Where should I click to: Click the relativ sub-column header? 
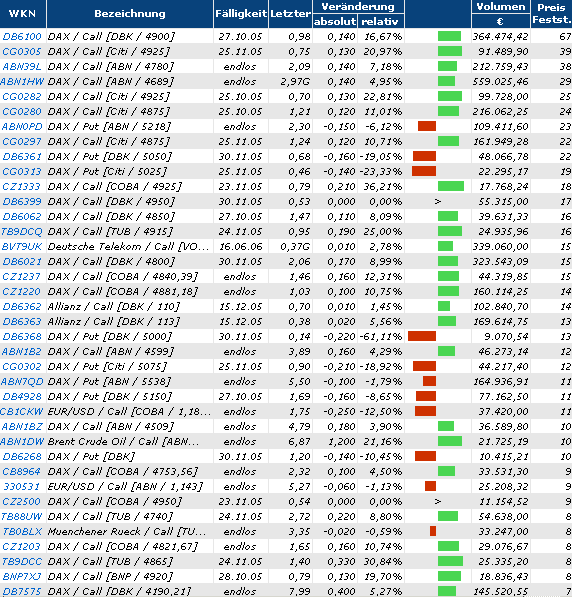[x=381, y=21]
